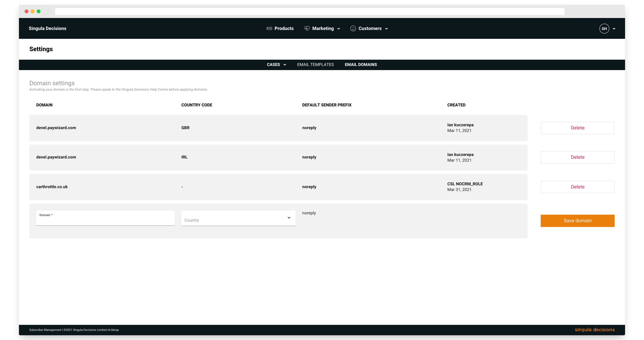
Task: Click the green maximize window dot
Action: click(x=39, y=12)
